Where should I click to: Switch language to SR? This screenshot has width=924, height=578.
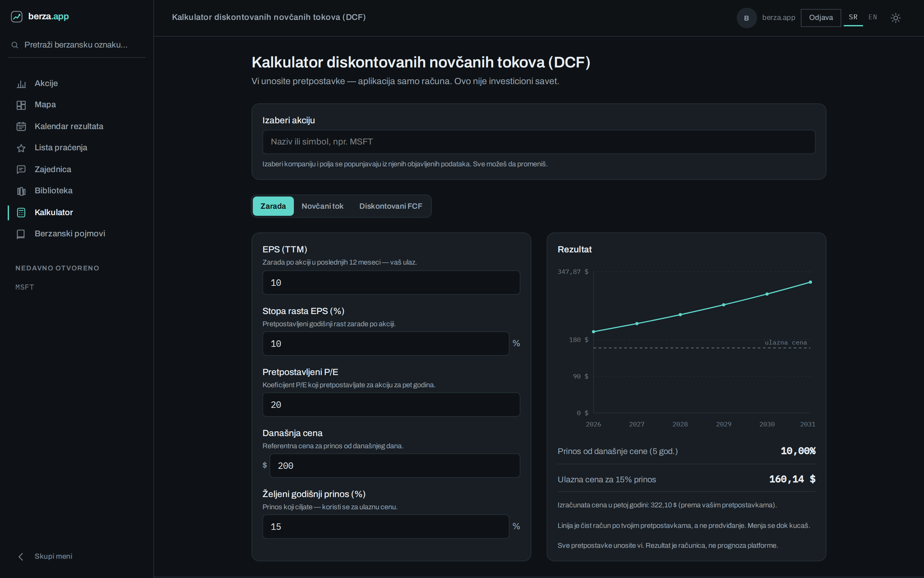tap(853, 17)
